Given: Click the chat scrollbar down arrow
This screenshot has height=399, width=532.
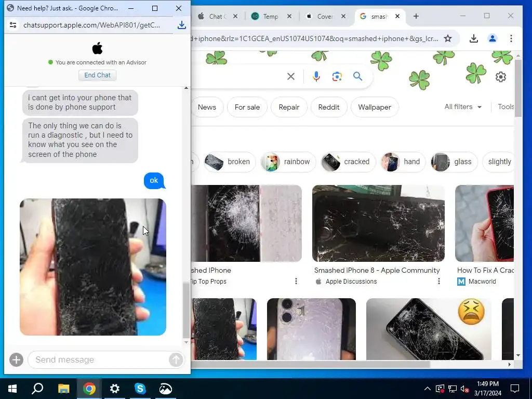Looking at the screenshot, I should click(x=186, y=342).
